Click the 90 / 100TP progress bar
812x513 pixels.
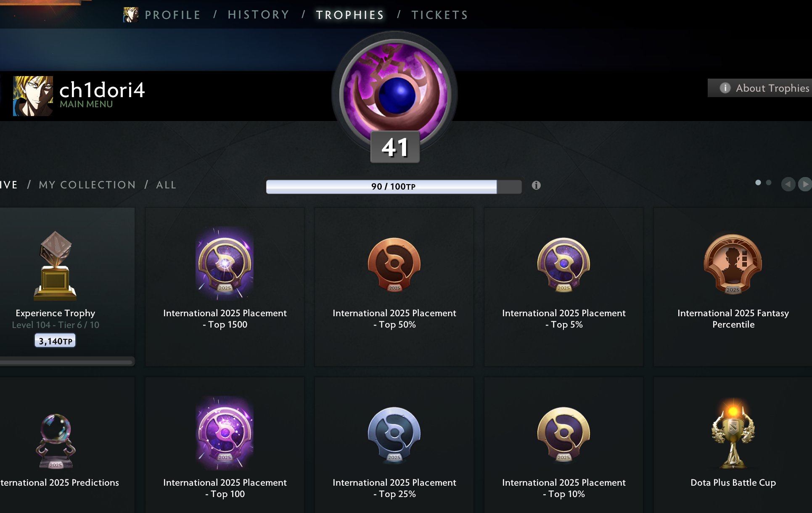pos(394,187)
